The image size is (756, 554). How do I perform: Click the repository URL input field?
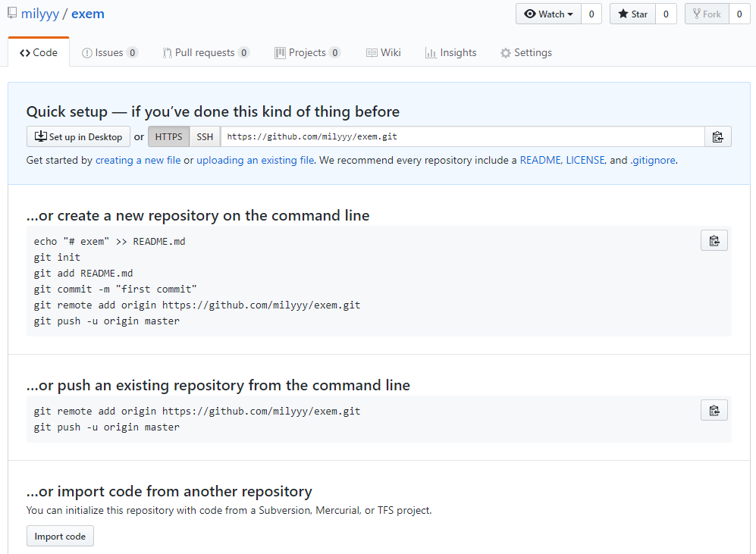coord(463,137)
